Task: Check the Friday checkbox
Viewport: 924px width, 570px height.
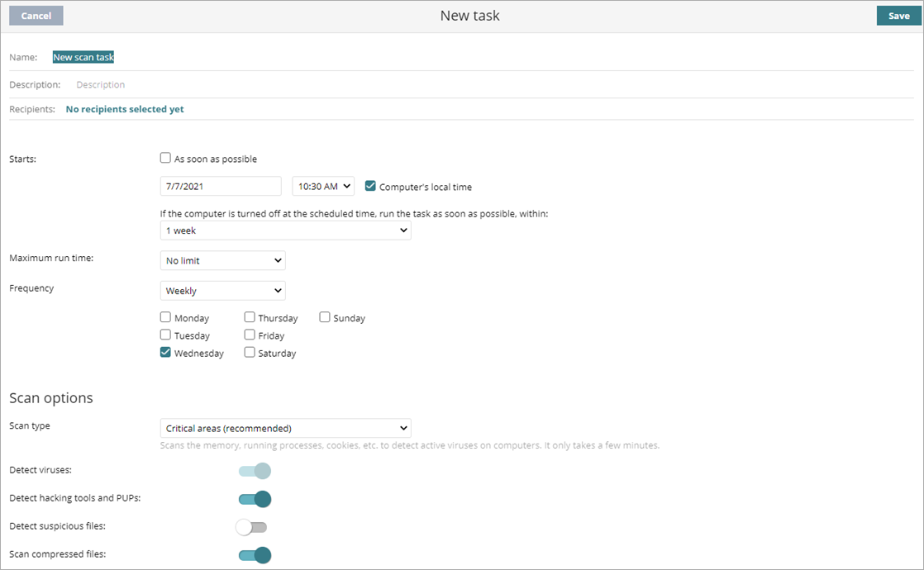Action: (x=250, y=335)
